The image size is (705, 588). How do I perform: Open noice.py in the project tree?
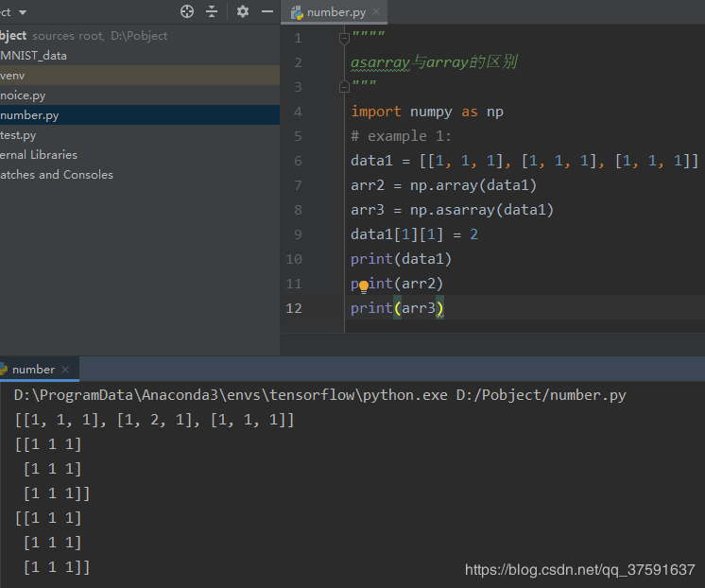click(x=140, y=95)
